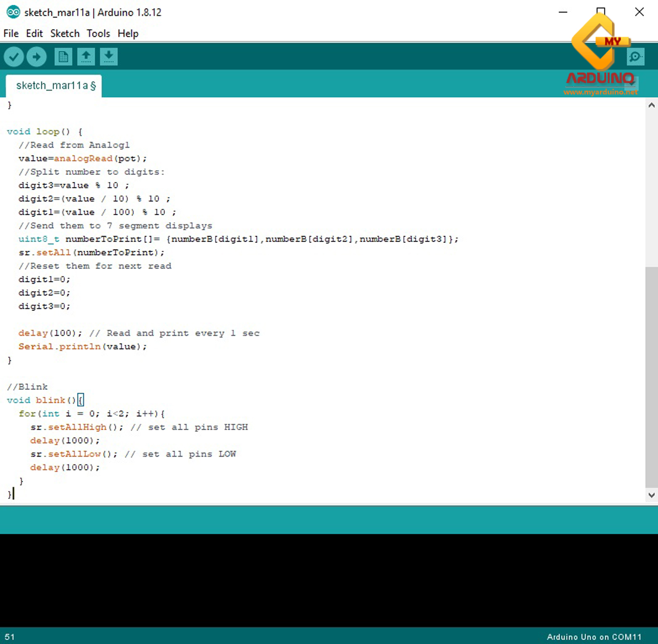The image size is (658, 644).
Task: Create a new sketch via toolbar icon
Action: 63,56
